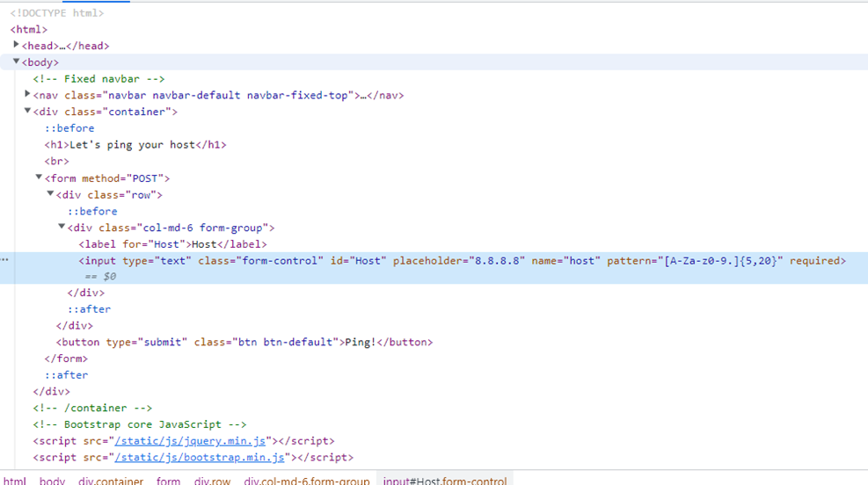Select div.col-md-6.form-group breadcrumb item
Viewport: 868px width, 485px height.
[307, 481]
